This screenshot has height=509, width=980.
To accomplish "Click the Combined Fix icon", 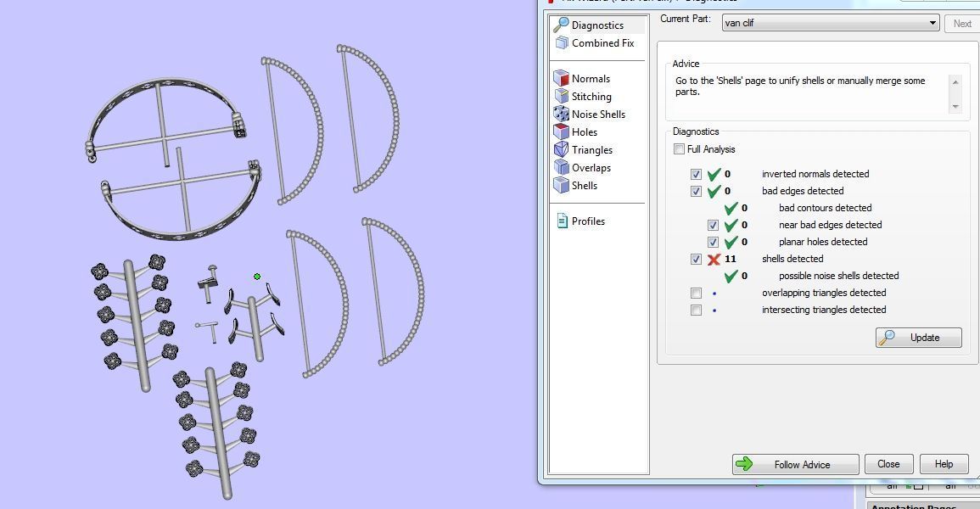I will click(x=561, y=43).
